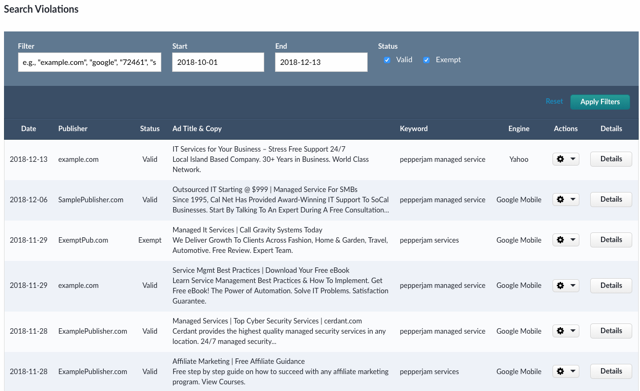
Task: Open actions dropdown caret for 2018-12-06 row
Action: point(573,199)
